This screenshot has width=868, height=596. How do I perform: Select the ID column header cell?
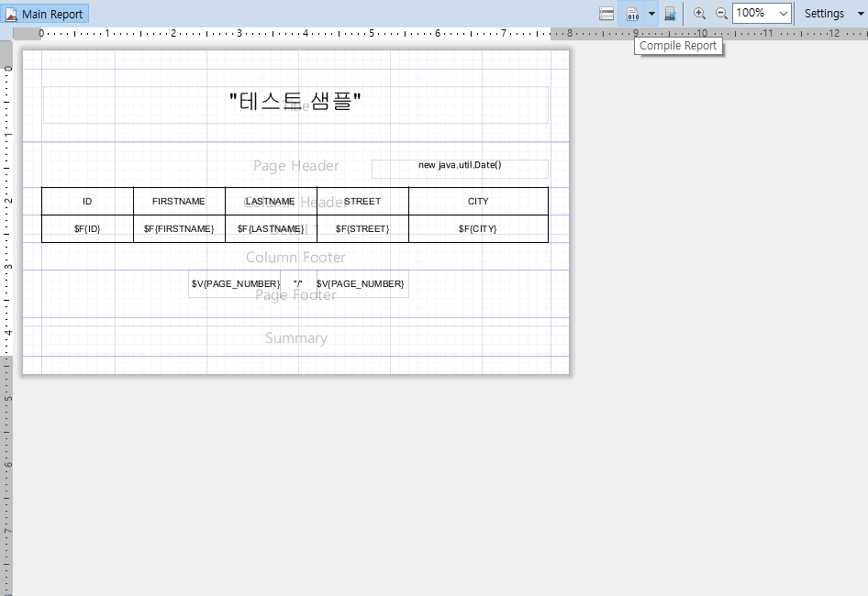tap(87, 202)
